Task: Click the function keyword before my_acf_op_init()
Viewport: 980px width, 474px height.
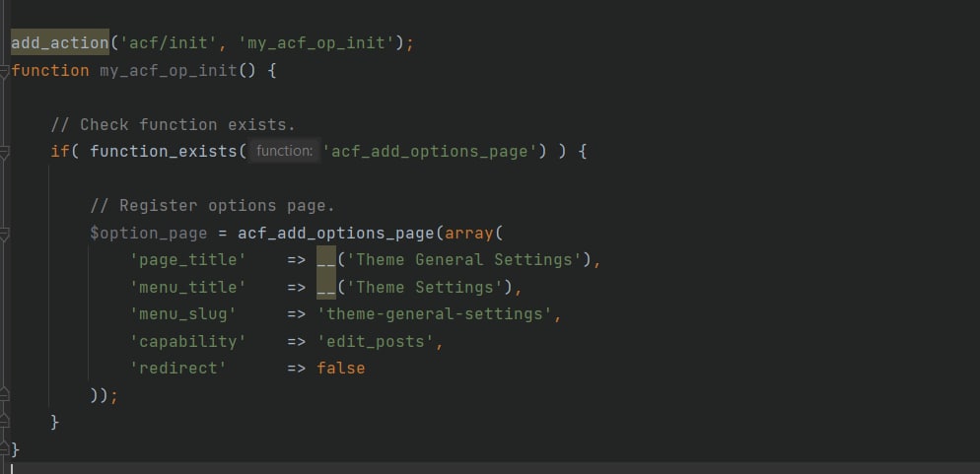Action: click(50, 71)
